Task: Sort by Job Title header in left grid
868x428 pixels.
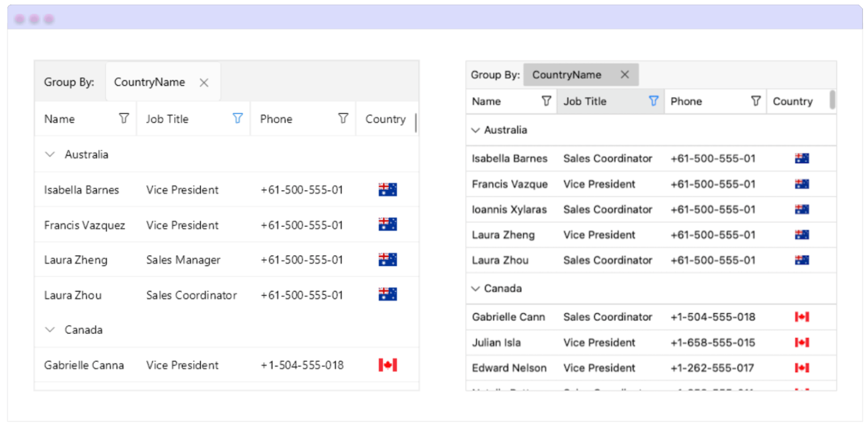Action: [167, 119]
